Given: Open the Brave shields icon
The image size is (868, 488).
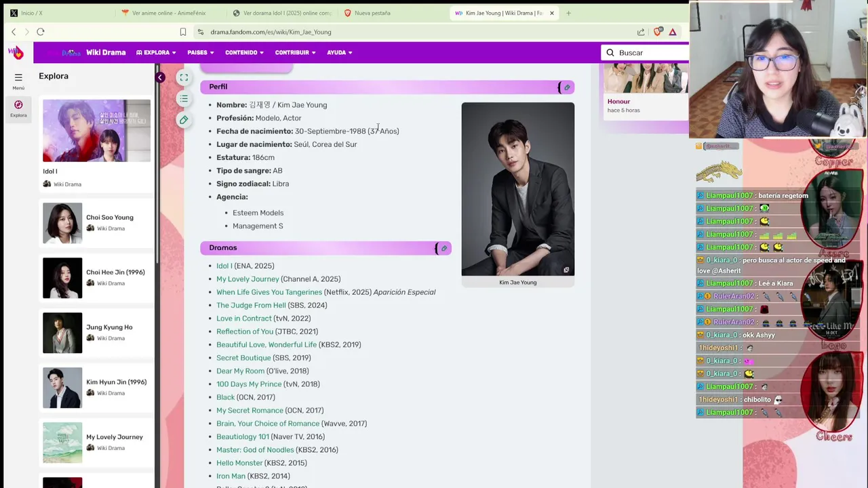Looking at the screenshot, I should click(657, 32).
